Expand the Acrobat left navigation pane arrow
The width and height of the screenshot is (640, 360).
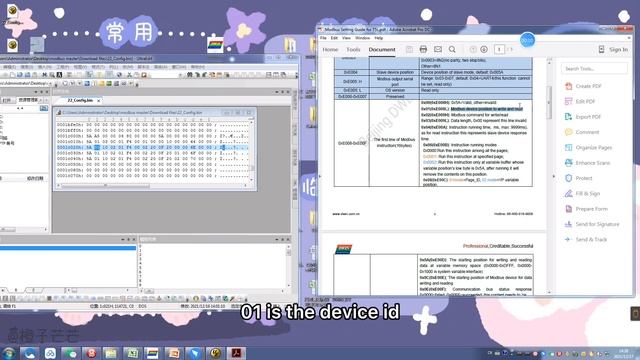320,176
